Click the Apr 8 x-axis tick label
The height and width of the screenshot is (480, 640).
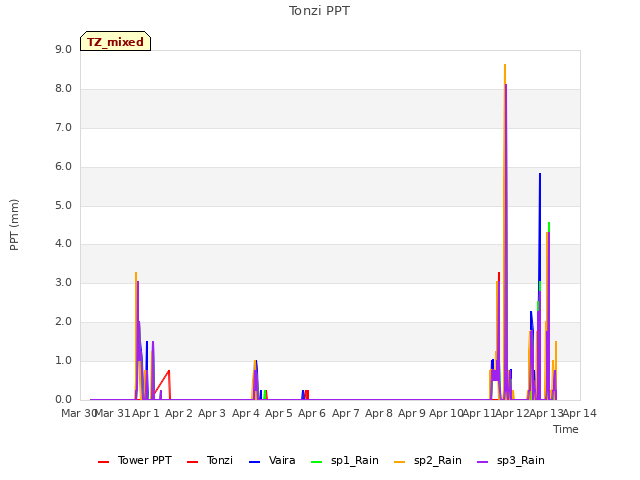[379, 413]
